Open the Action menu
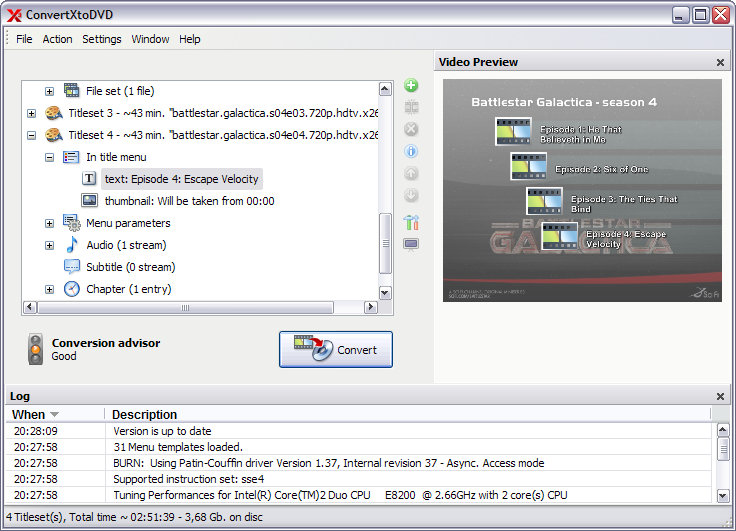 57,39
